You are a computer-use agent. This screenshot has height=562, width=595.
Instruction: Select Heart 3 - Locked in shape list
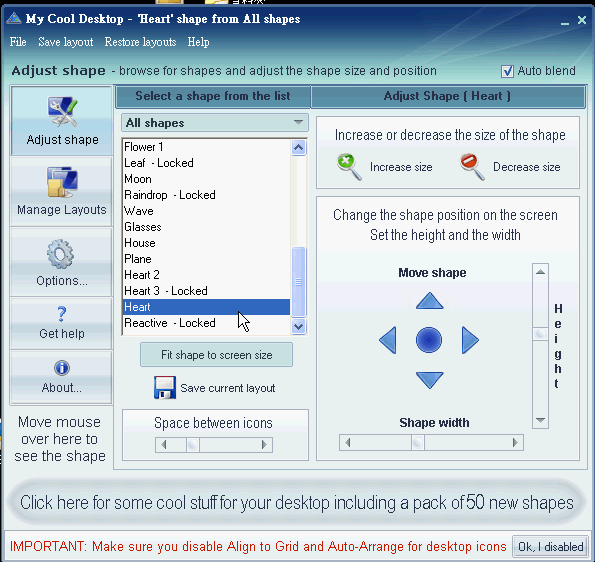pyautogui.click(x=206, y=291)
